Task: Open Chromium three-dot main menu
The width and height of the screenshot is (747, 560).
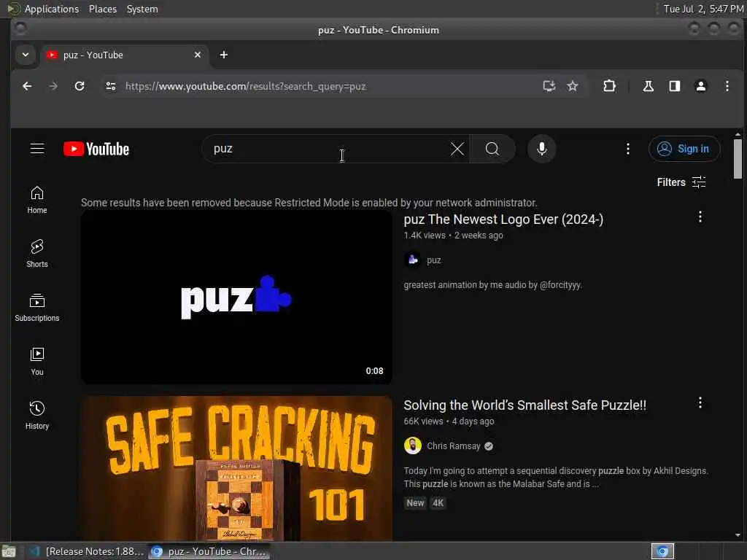Action: (x=727, y=86)
